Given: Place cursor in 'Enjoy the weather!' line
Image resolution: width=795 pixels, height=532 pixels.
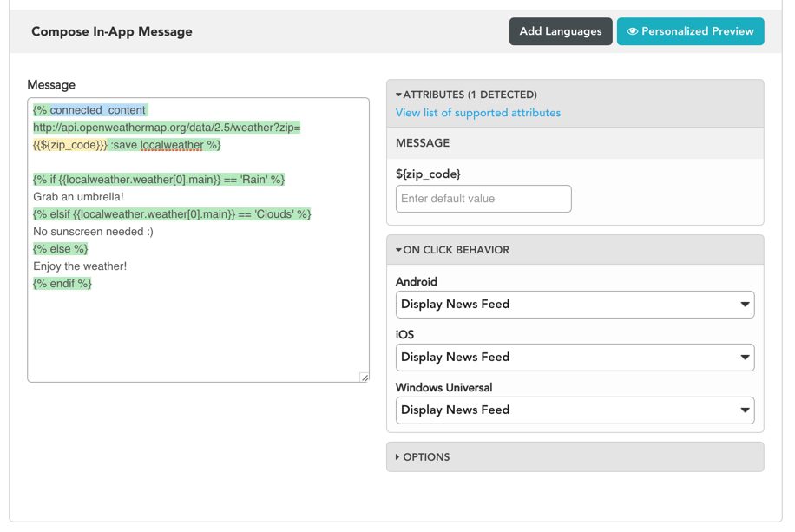Looking at the screenshot, I should 80,266.
